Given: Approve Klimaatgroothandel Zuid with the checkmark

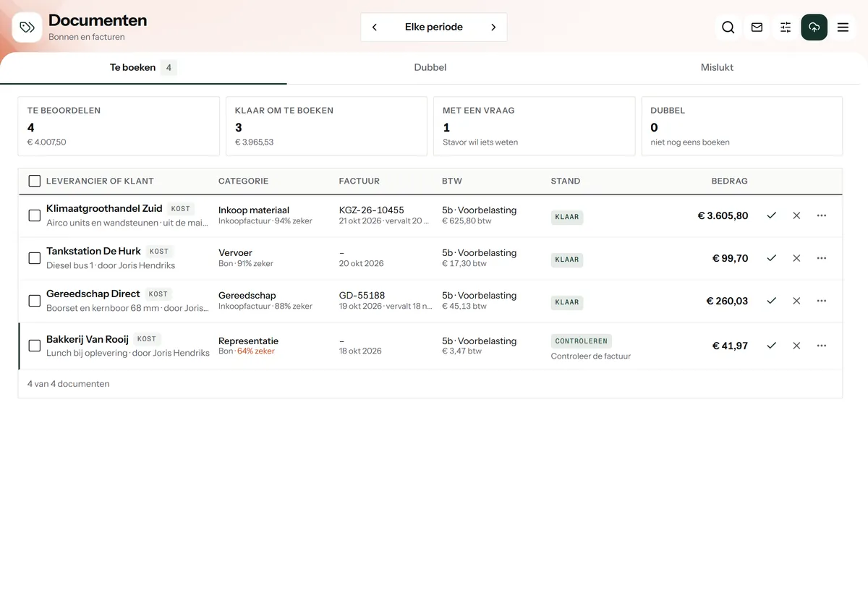Looking at the screenshot, I should 772,215.
